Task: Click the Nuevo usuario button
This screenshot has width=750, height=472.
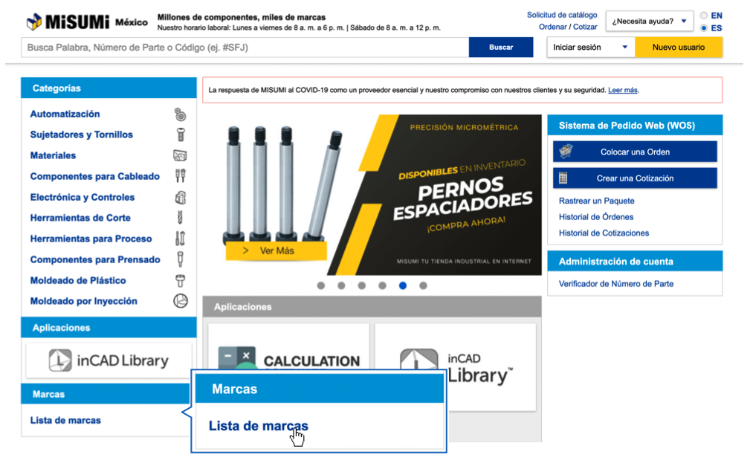Action: [x=679, y=47]
